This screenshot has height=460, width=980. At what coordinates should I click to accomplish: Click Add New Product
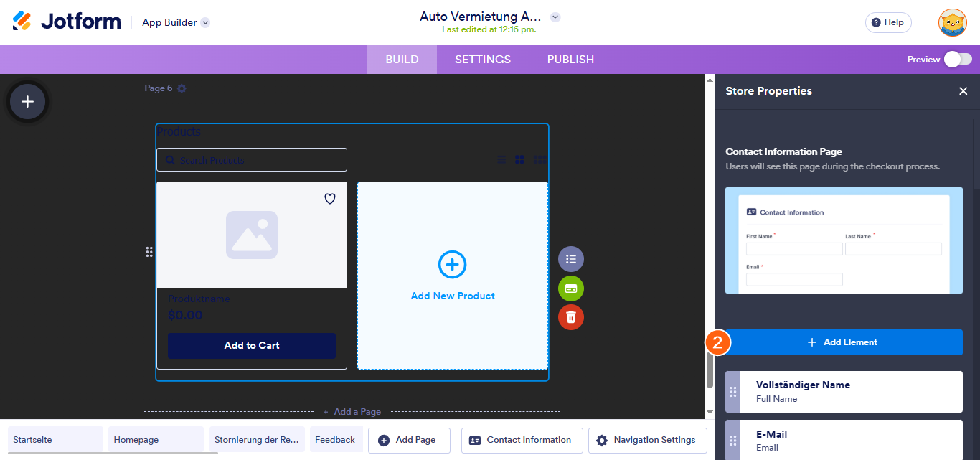pos(452,275)
